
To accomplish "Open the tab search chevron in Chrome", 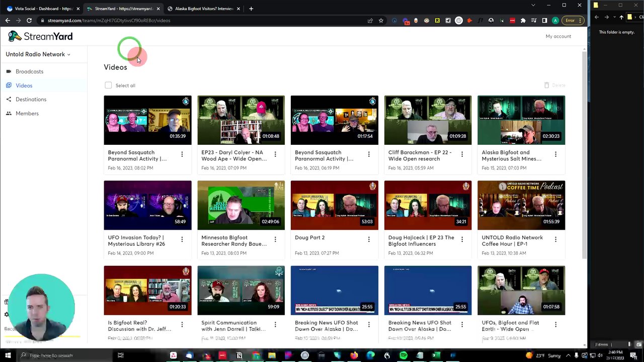I will click(533, 5).
